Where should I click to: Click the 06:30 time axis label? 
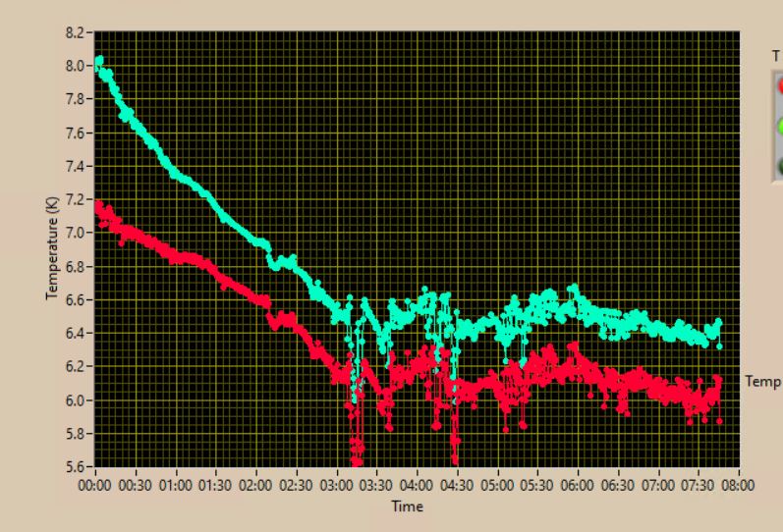pos(618,486)
